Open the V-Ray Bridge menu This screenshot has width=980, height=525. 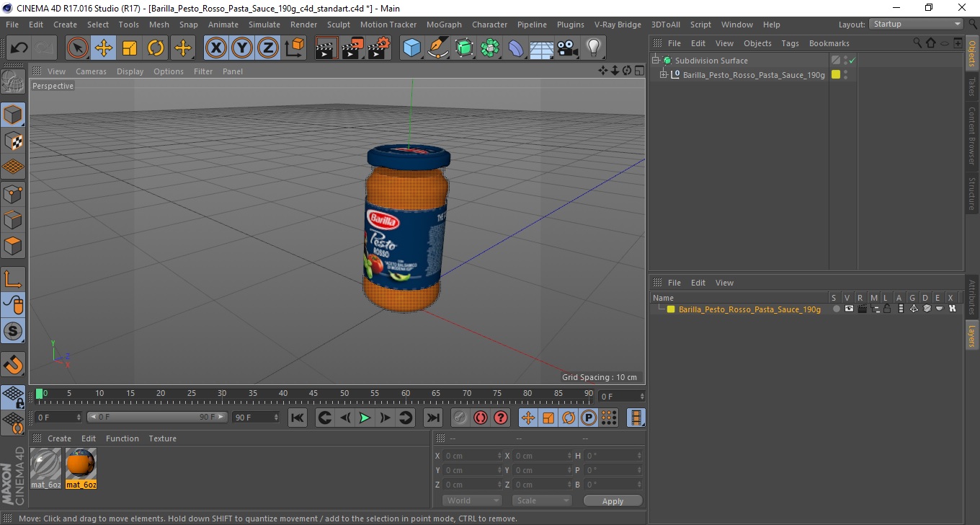[x=618, y=25]
